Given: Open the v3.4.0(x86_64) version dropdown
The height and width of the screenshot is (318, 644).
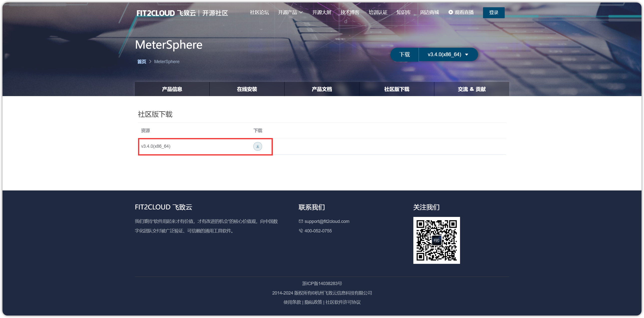Looking at the screenshot, I should (x=448, y=54).
